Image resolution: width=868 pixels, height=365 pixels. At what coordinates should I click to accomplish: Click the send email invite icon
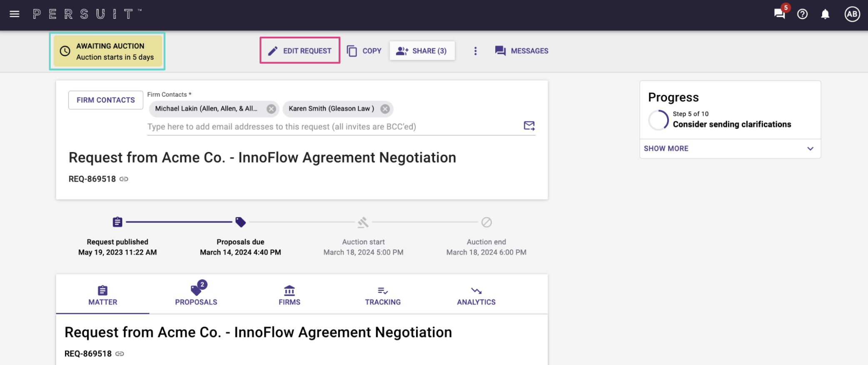(529, 126)
